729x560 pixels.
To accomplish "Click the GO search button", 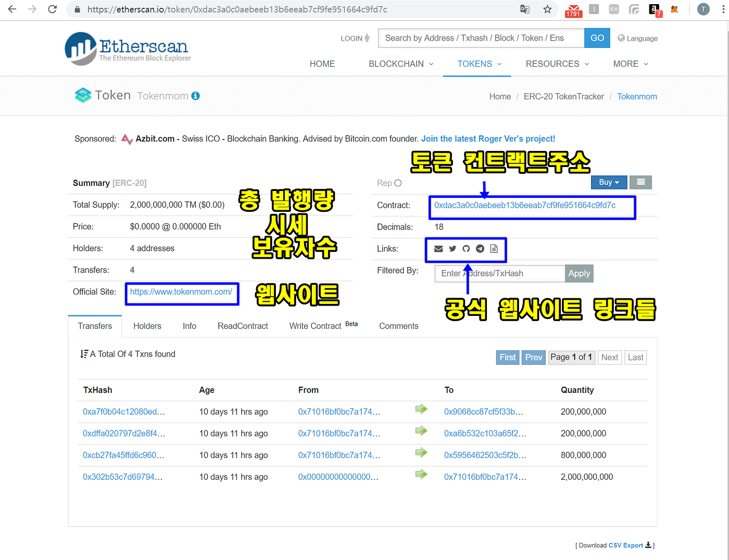I will point(597,38).
